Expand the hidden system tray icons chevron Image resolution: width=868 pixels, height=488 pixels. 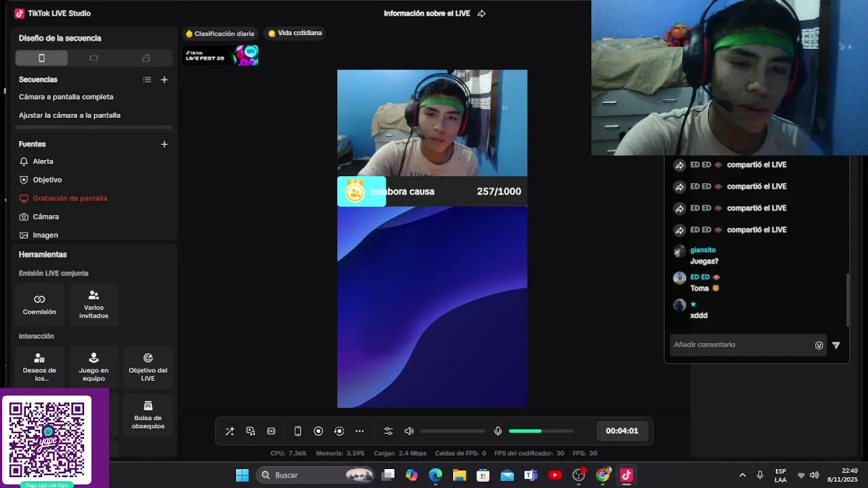click(743, 475)
